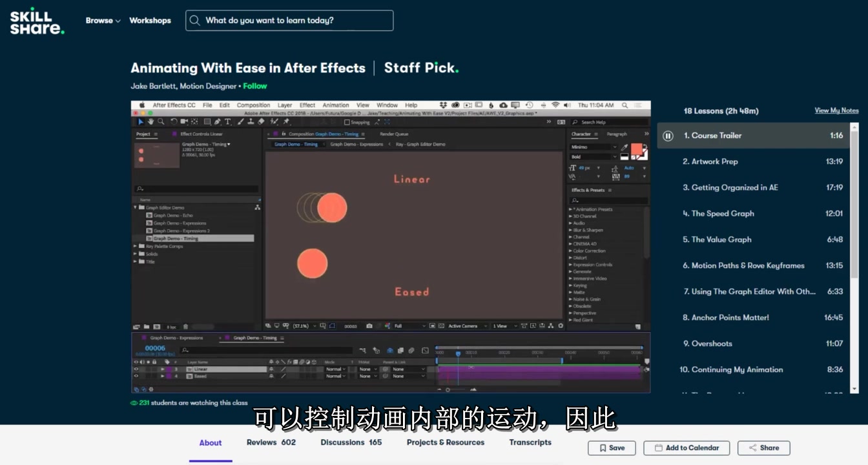The image size is (868, 465).
Task: Toggle the Frame Blending switch in the timeline header
Action: pyautogui.click(x=400, y=350)
